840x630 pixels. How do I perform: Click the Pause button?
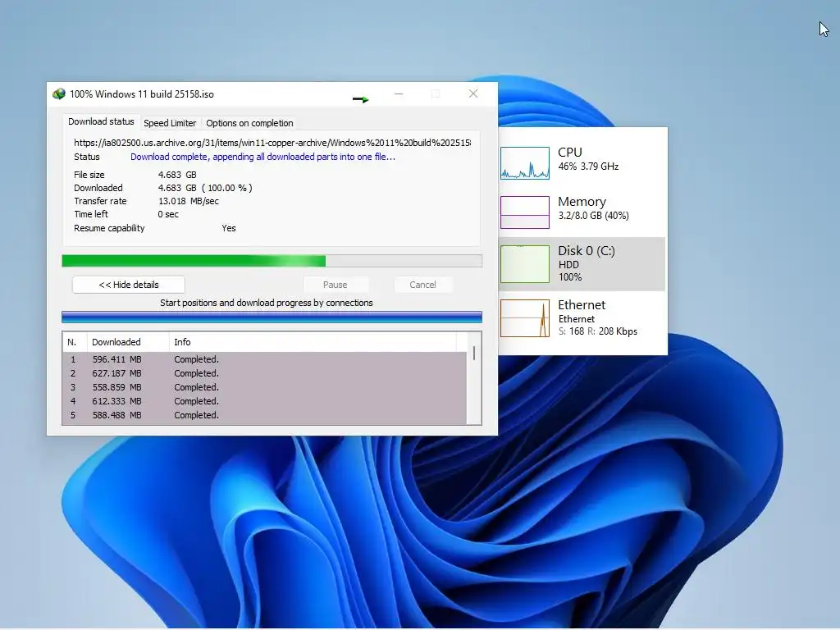[335, 285]
